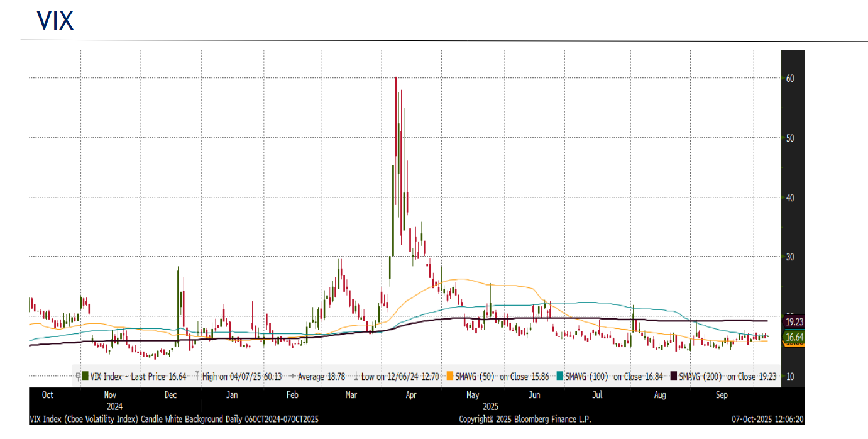Click the 40 level on price axis
The image size is (868, 439).
point(790,197)
